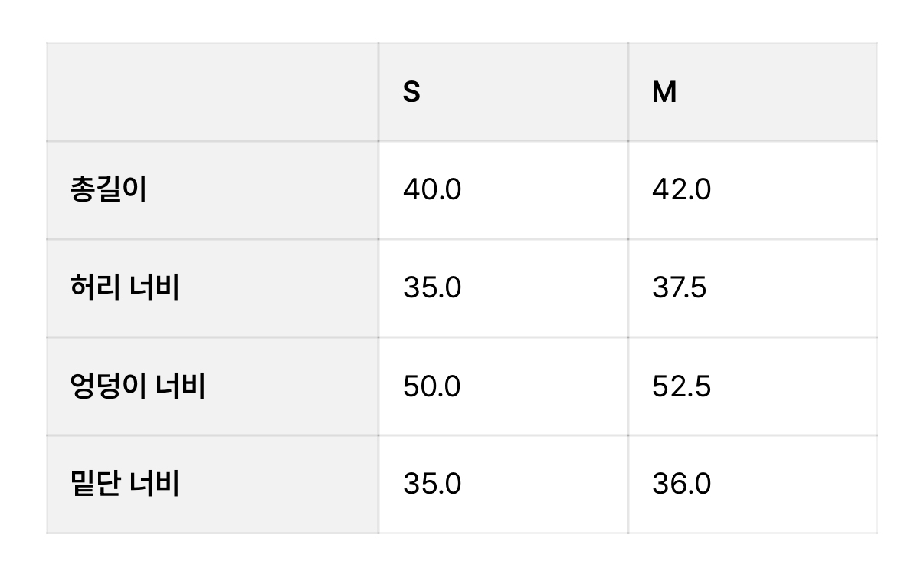Click the empty top-left header cell
The image size is (924, 565).
pos(212,92)
